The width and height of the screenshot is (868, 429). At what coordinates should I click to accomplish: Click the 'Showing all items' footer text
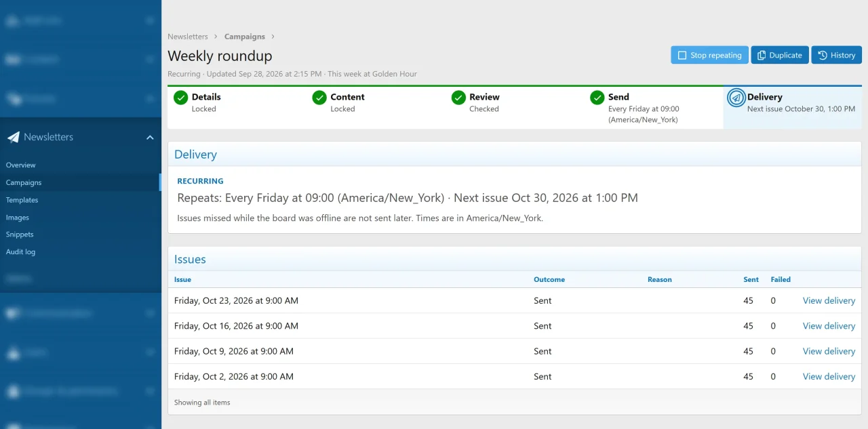pyautogui.click(x=202, y=403)
